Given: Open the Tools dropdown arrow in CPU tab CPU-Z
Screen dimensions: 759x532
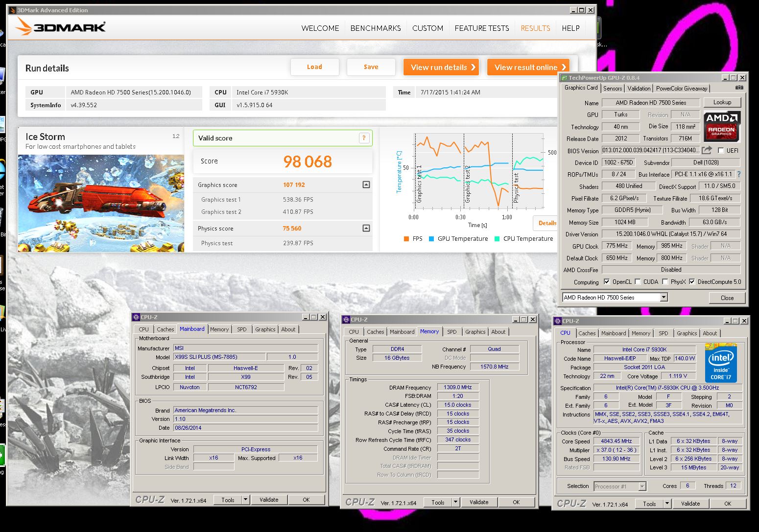Looking at the screenshot, I should coord(667,504).
